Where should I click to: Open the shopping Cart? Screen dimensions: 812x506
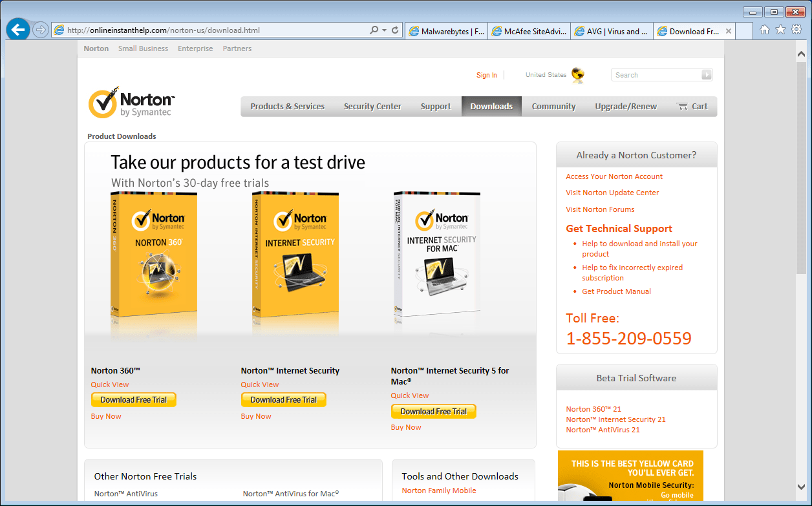click(x=692, y=107)
